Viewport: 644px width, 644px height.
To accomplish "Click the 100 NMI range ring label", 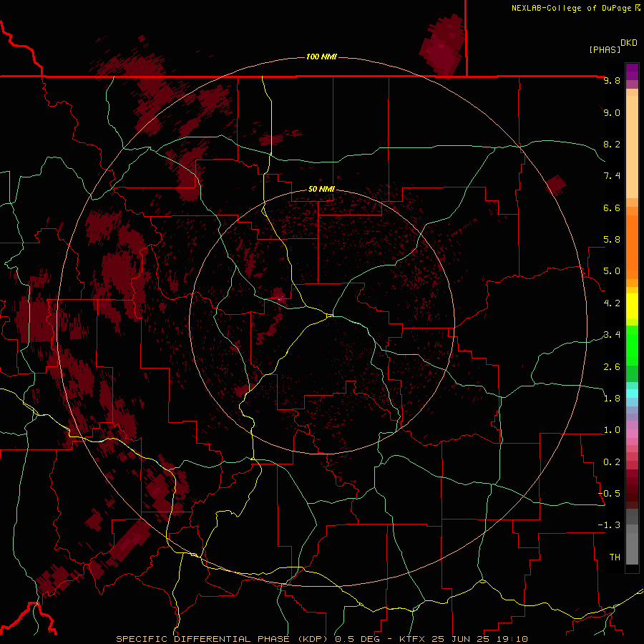I will pos(321,57).
